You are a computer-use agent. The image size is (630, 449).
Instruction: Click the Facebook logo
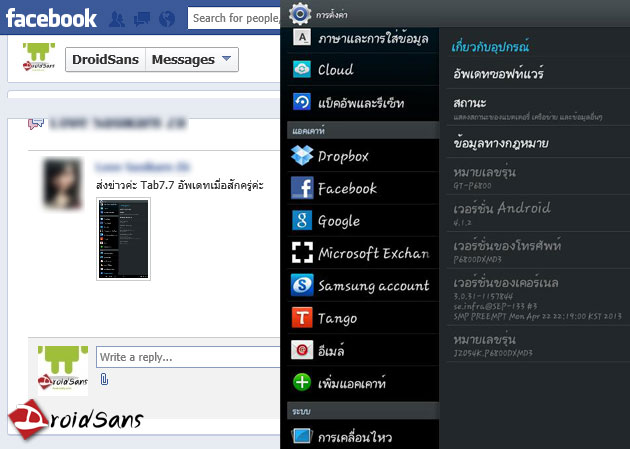(51, 18)
